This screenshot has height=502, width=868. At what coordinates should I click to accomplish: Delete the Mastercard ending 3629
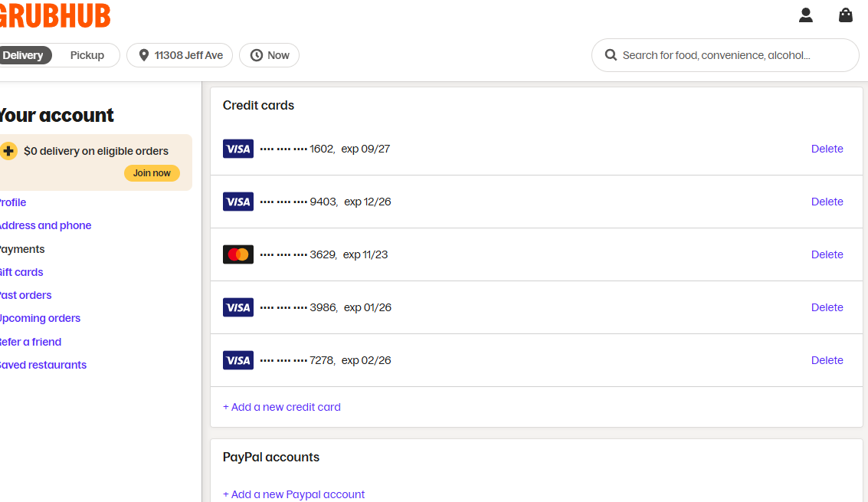tap(827, 254)
